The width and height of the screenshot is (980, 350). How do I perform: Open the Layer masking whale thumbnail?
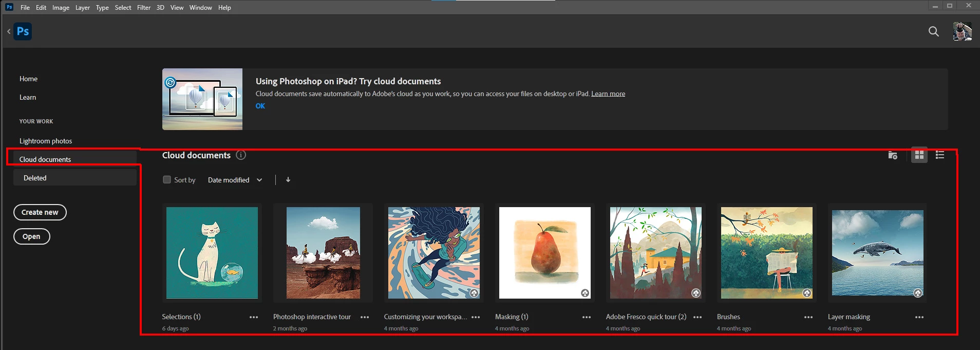point(878,253)
